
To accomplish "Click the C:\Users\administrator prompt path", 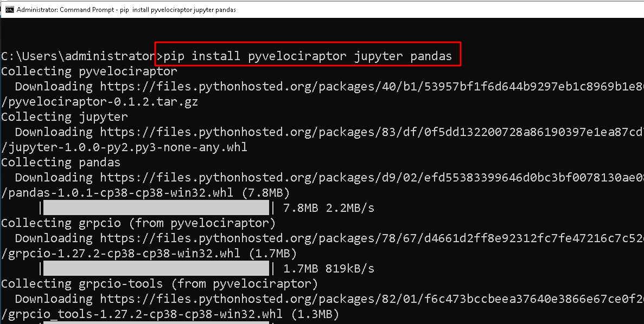I will 78,56.
